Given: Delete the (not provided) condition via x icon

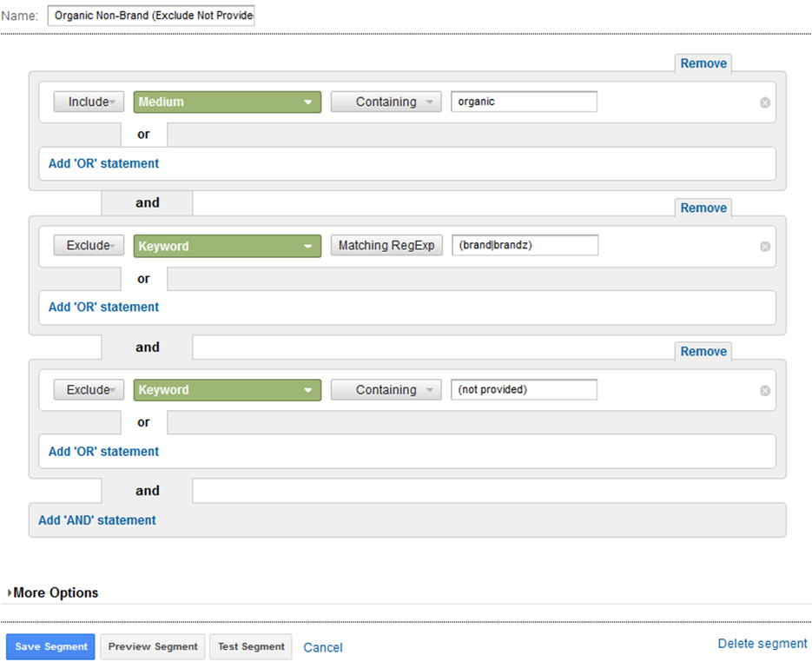Looking at the screenshot, I should click(765, 391).
